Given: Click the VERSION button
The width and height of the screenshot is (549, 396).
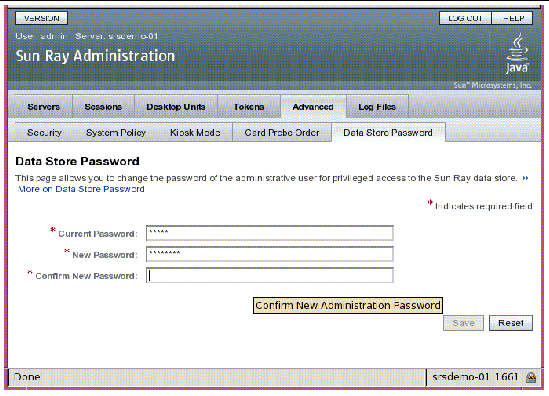Looking at the screenshot, I should click(41, 18).
